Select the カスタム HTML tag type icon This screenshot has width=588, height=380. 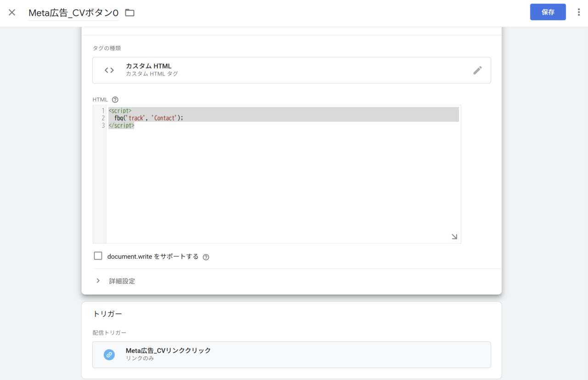(x=109, y=70)
